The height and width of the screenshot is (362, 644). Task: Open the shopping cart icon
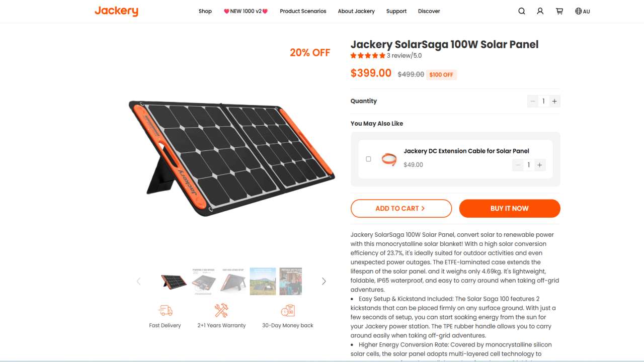(559, 11)
